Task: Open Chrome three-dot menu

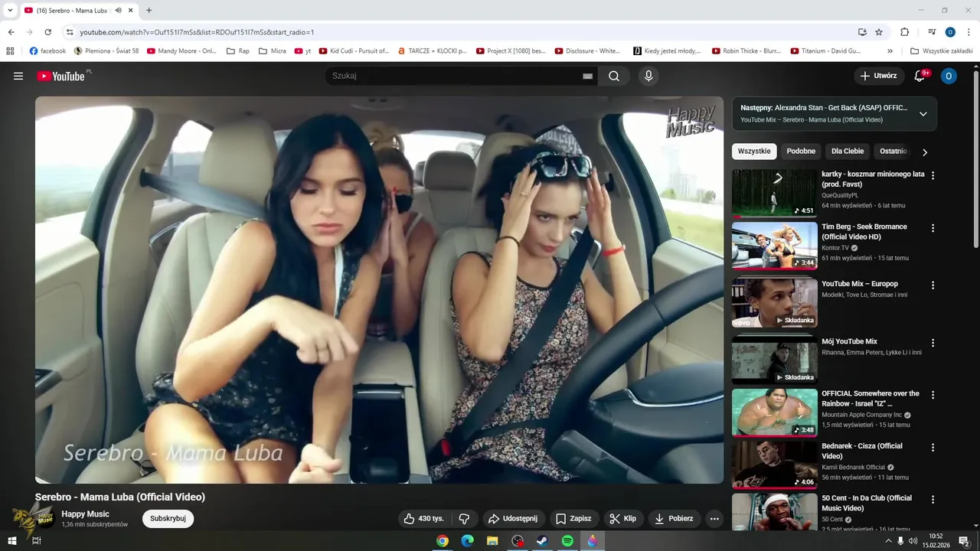Action: coord(969,32)
